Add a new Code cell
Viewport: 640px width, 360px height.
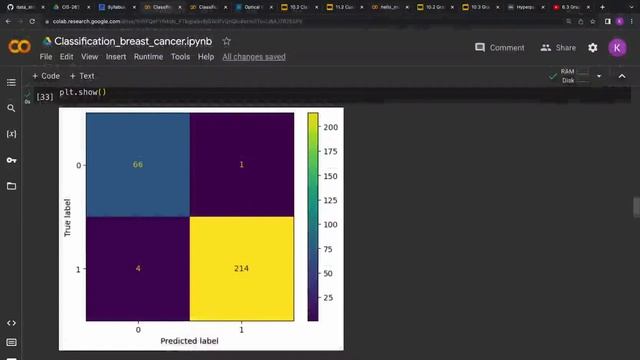tap(46, 76)
